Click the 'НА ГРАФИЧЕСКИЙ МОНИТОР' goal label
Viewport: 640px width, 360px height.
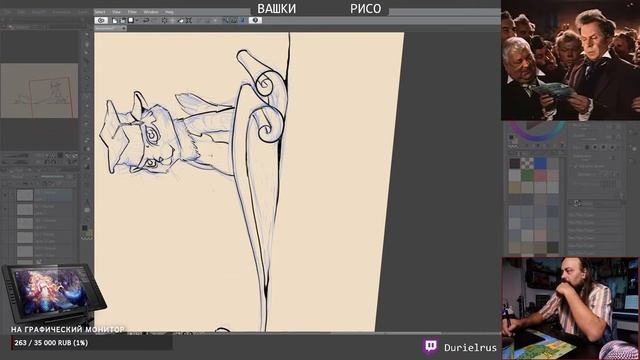[68, 329]
